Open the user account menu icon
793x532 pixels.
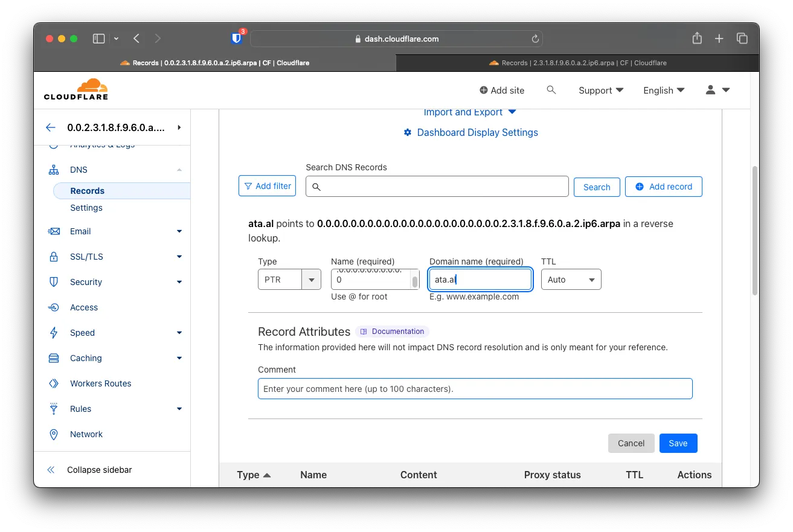(x=718, y=90)
